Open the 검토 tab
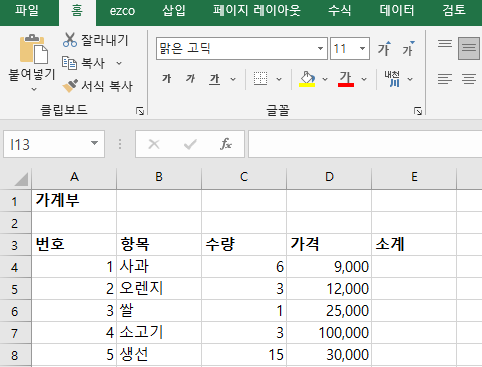The width and height of the screenshot is (482, 367). click(454, 10)
